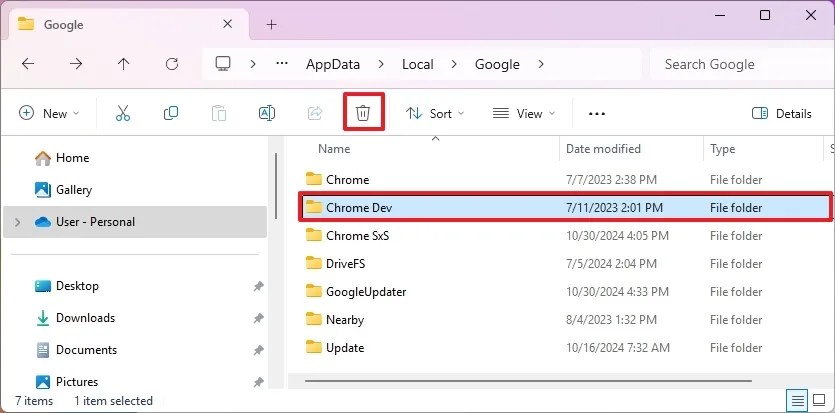Unpin Desktop using its pin icon
Viewport: 835px width, 413px height.
tap(258, 286)
